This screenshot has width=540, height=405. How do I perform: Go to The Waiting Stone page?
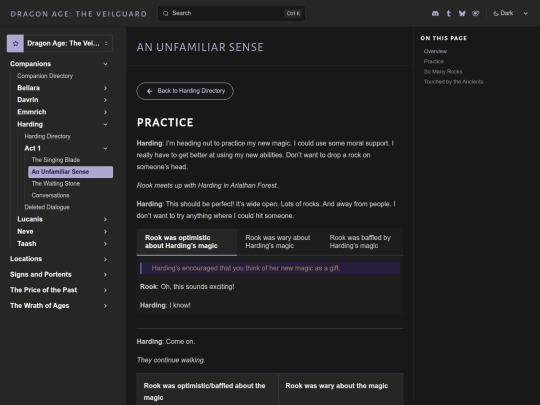coord(56,184)
